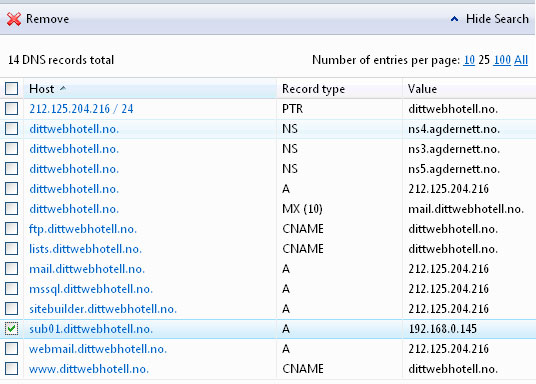Check the box for mssql.dittwebhotell.no. row
The width and height of the screenshot is (536, 384).
click(x=12, y=289)
